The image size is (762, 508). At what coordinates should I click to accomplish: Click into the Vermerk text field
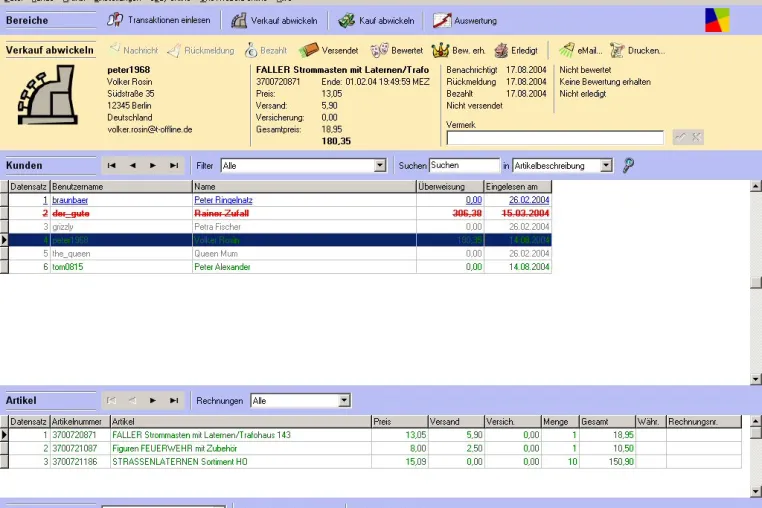[x=555, y=138]
